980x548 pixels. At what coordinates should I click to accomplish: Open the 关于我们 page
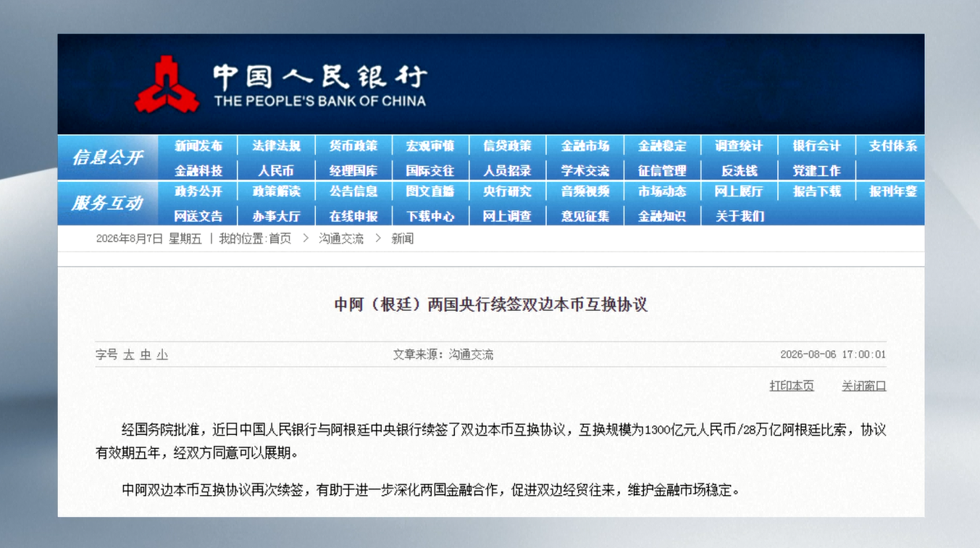coord(740,216)
